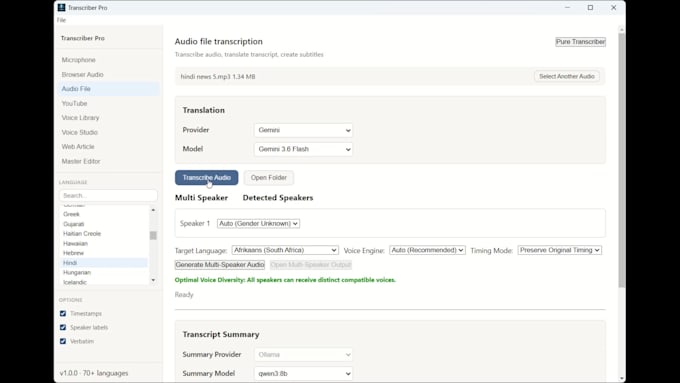Screen dimensions: 680x383
Task: Minimize the Transcriber Pro window
Action: pos(567,7)
